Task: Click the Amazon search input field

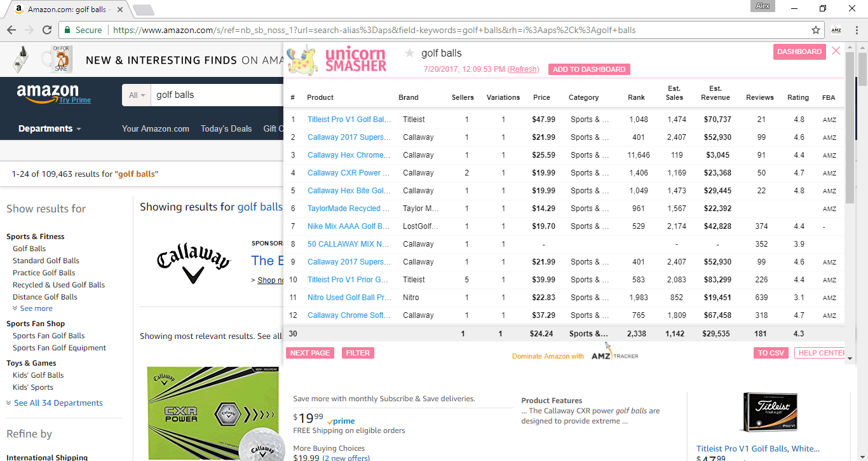Action: pyautogui.click(x=216, y=95)
